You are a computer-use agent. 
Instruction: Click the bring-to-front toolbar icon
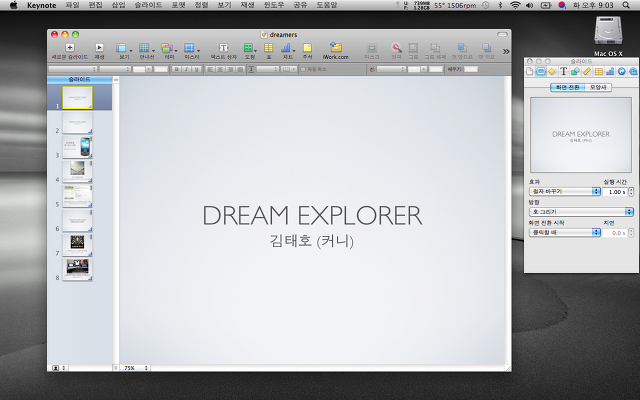click(462, 48)
